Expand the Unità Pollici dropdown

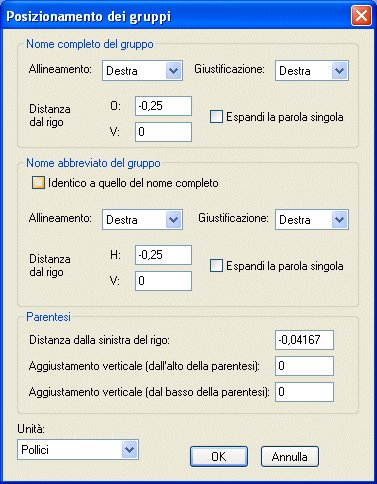click(x=78, y=450)
